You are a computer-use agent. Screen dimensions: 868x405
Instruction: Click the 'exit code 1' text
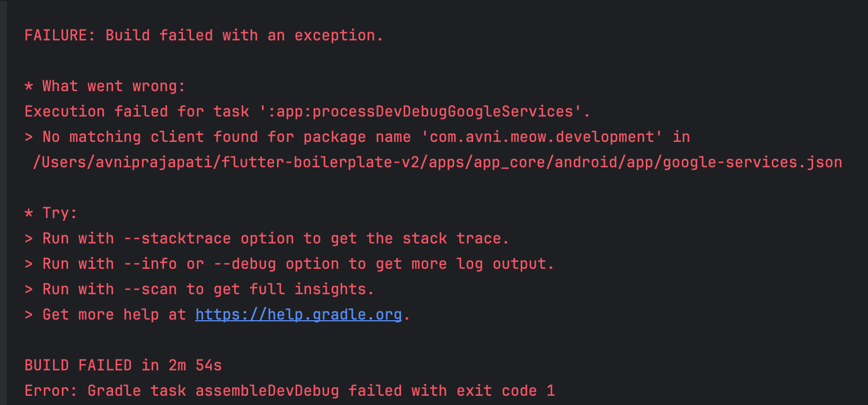click(506, 391)
